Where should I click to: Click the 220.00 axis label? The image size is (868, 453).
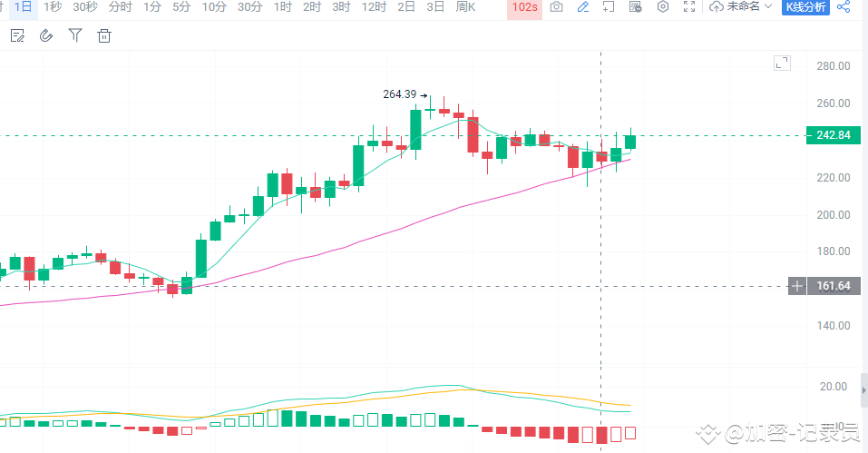click(834, 178)
